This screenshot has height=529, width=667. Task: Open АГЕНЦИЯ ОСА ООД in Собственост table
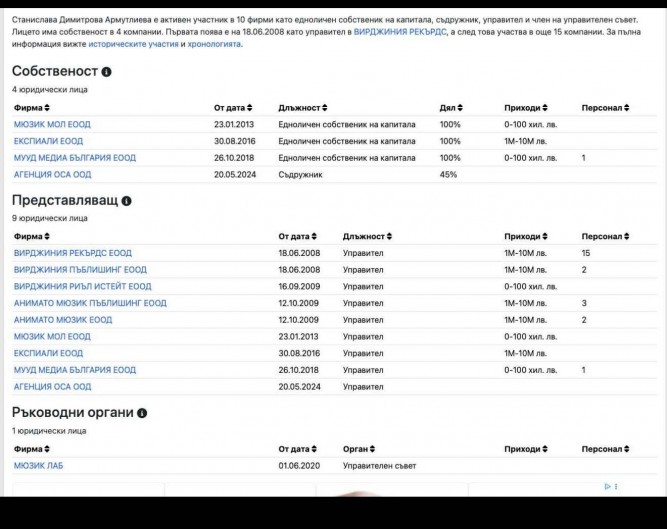[52, 174]
